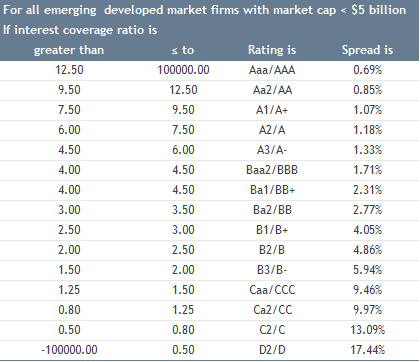Viewport: 420px width, 362px height.
Task: Select the 'Spread is' column header
Action: pyautogui.click(x=367, y=50)
